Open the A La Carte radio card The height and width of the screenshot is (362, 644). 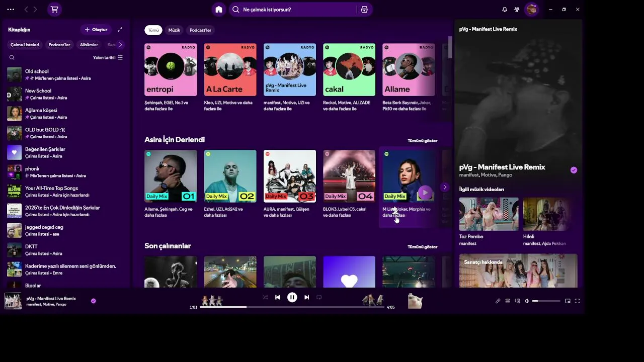[x=230, y=77]
